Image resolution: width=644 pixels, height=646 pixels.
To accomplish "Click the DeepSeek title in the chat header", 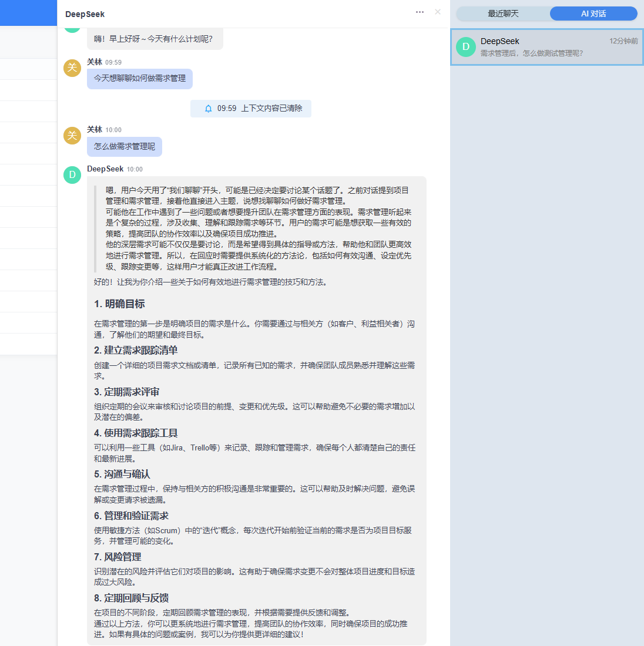I will 85,14.
